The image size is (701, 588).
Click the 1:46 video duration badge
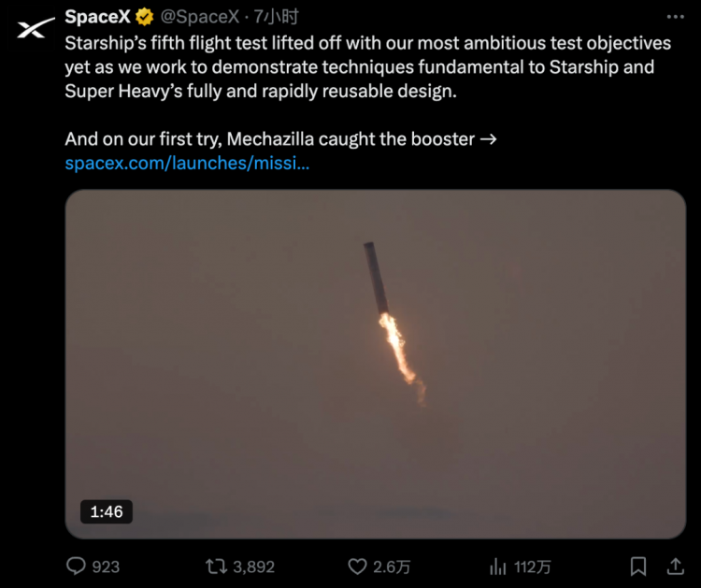click(x=107, y=511)
